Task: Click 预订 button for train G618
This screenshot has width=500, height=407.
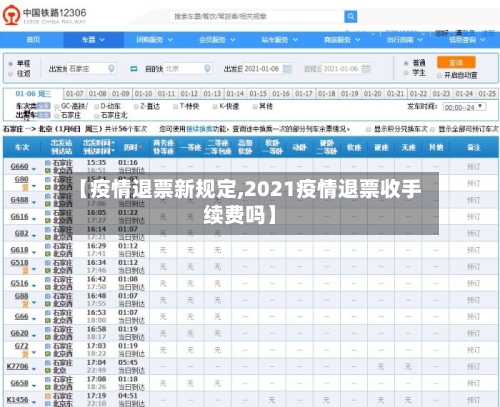Action: pyautogui.click(x=473, y=250)
